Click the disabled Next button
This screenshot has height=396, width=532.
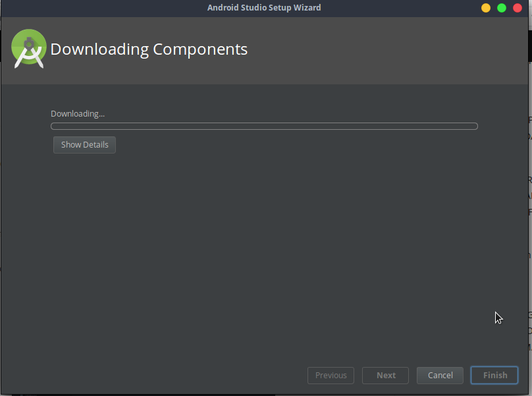coord(385,376)
